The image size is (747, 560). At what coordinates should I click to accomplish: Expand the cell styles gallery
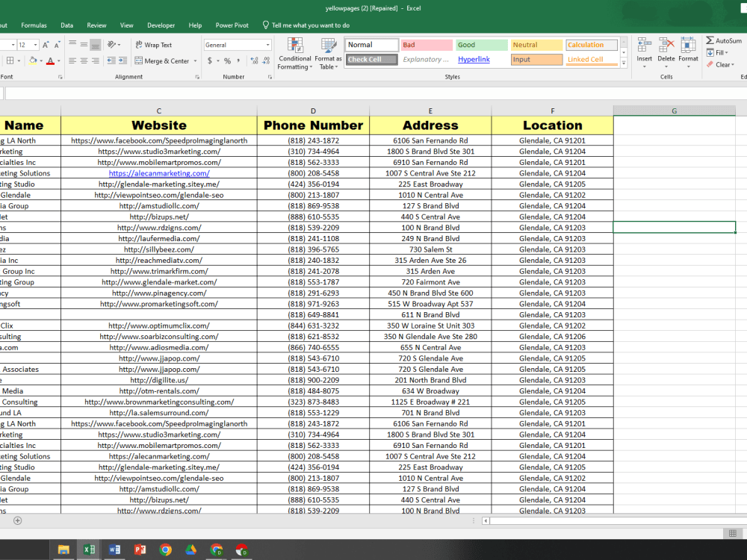[624, 63]
